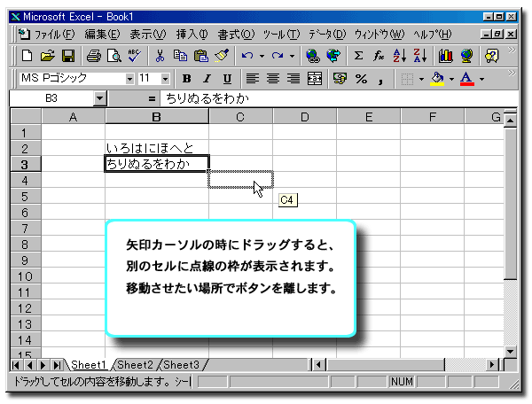Click the Map globe icon
Image resolution: width=532 pixels, height=404 pixels.
(x=466, y=56)
